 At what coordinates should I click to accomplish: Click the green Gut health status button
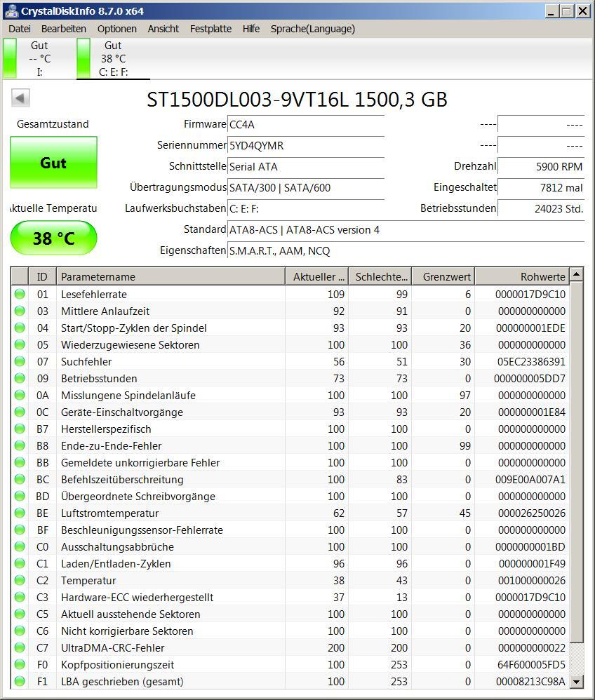53,163
